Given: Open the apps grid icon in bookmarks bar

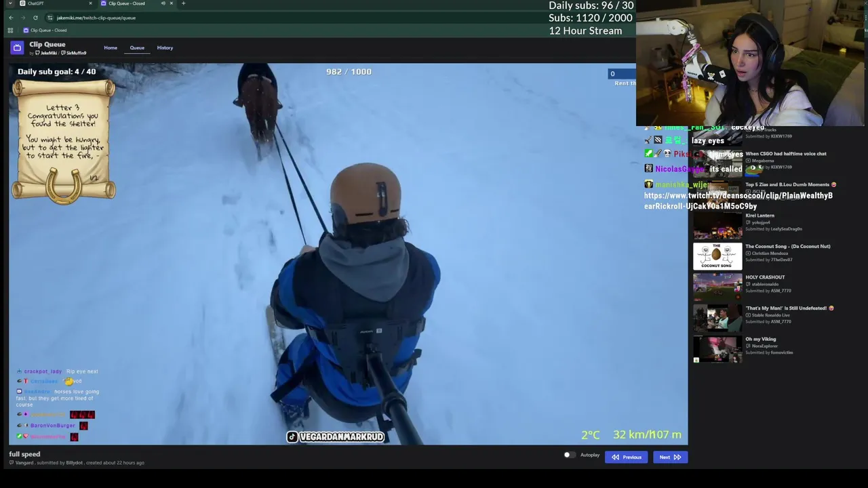Looking at the screenshot, I should tap(10, 30).
